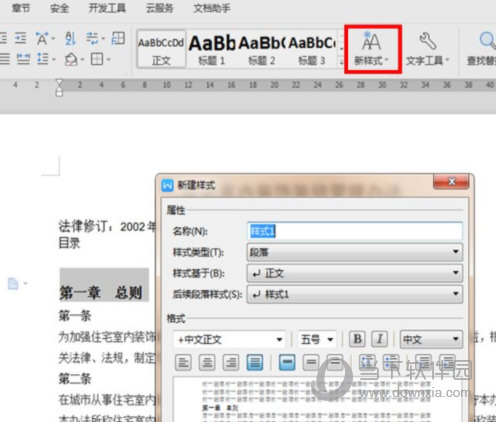This screenshot has width=496, height=422.
Task: Expand the shading color dropdown arrow
Action: (x=82, y=60)
